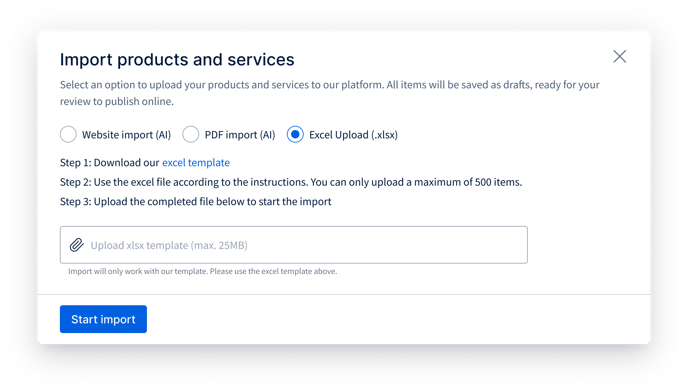
Task: Click the Step 3 upload completed file text
Action: (x=196, y=201)
